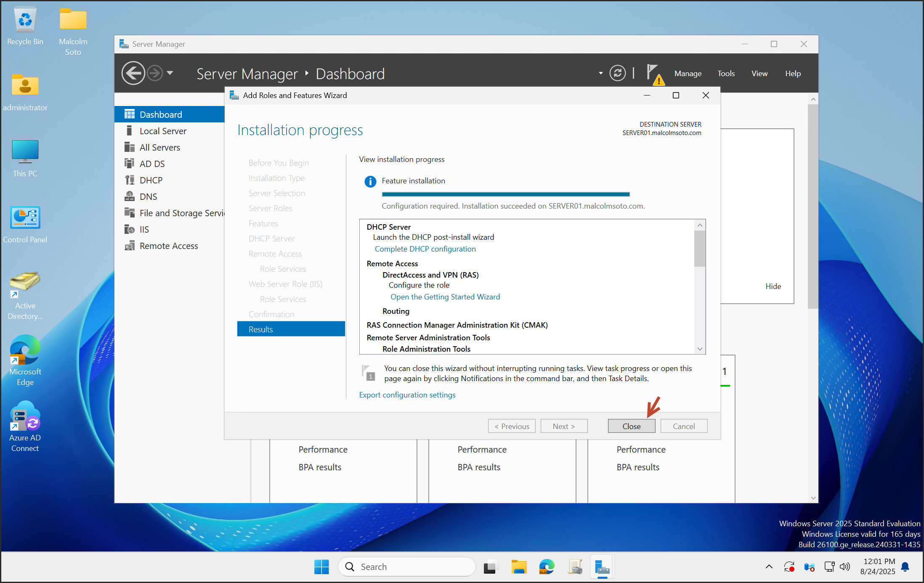The width and height of the screenshot is (924, 583).
Task: Select IIS in the sidebar
Action: (x=144, y=230)
